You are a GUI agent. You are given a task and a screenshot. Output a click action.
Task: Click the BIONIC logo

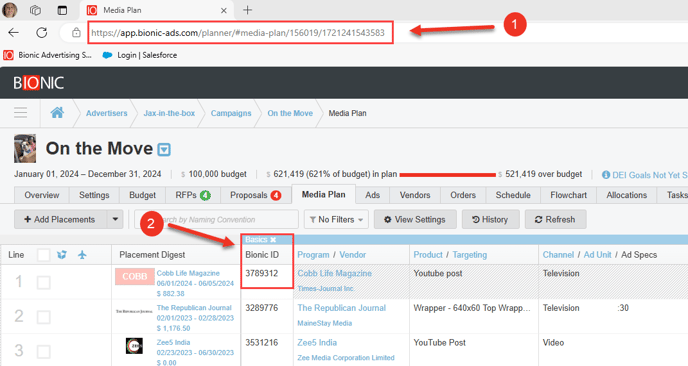39,83
